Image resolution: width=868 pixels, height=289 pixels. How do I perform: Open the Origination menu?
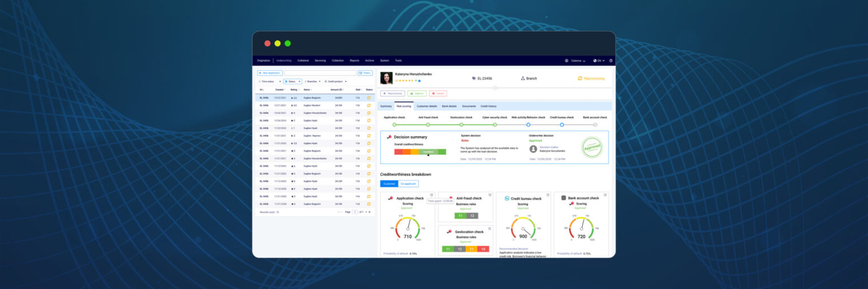pyautogui.click(x=264, y=61)
